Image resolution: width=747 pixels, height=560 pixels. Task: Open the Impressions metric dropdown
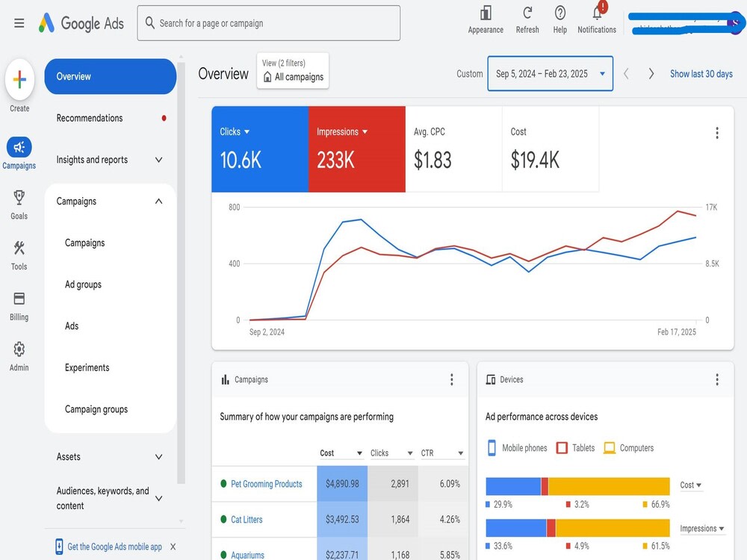pos(365,132)
